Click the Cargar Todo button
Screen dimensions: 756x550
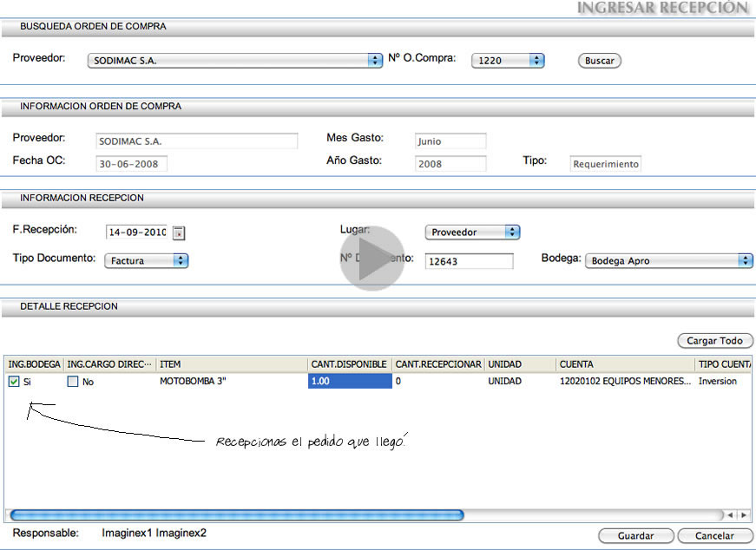pyautogui.click(x=715, y=341)
